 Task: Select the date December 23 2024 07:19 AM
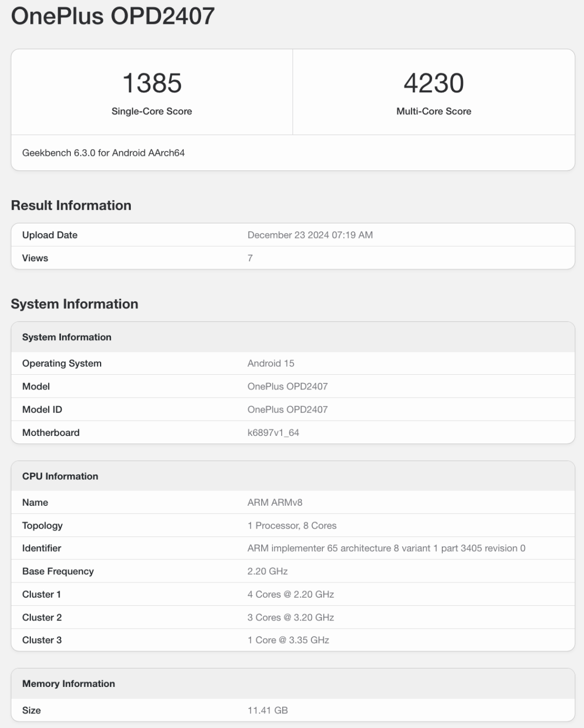tap(310, 235)
